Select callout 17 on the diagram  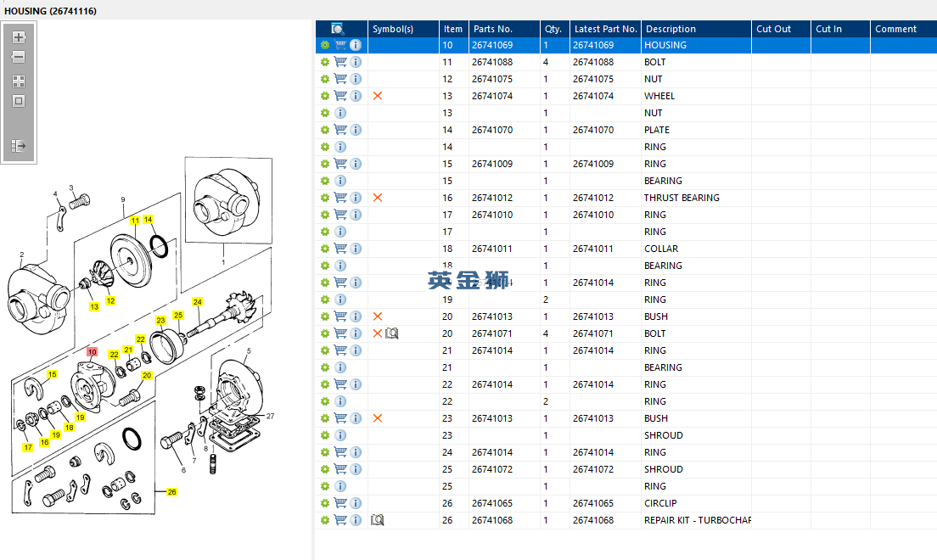click(27, 447)
